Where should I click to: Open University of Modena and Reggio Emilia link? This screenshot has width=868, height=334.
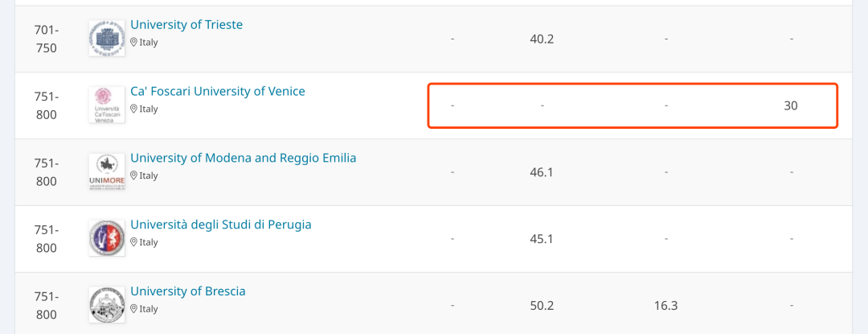coord(243,159)
